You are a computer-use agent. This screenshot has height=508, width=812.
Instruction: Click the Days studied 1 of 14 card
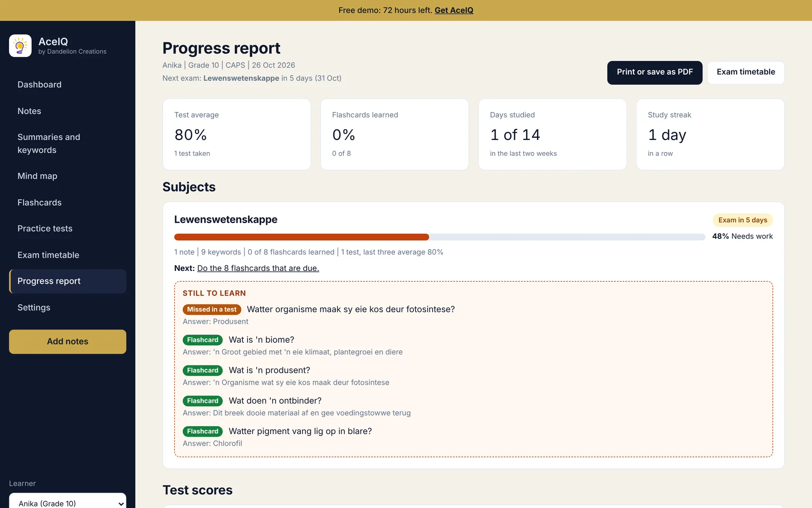(x=553, y=134)
